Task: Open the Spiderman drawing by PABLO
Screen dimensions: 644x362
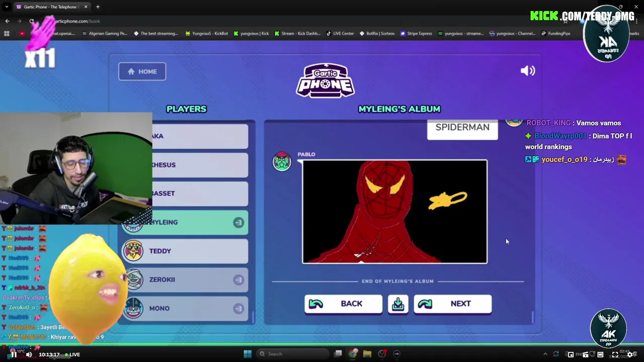Action: click(x=394, y=211)
